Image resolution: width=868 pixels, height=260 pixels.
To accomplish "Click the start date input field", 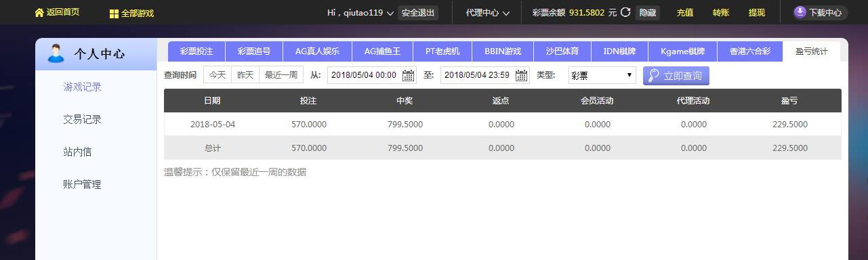I will pyautogui.click(x=365, y=75).
